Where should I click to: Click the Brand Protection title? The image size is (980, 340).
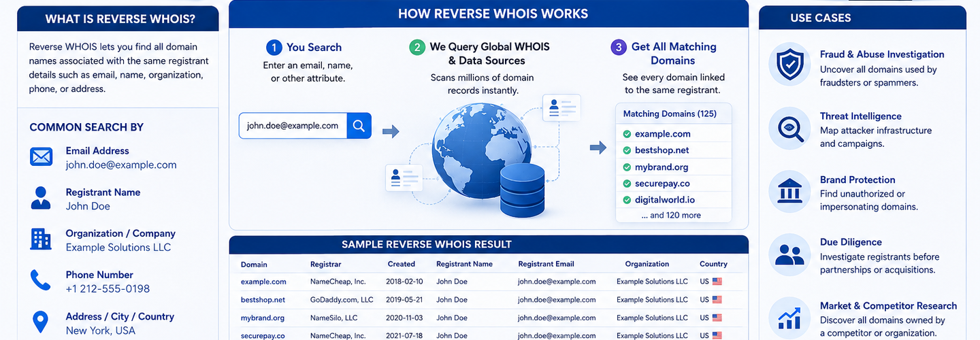click(857, 180)
